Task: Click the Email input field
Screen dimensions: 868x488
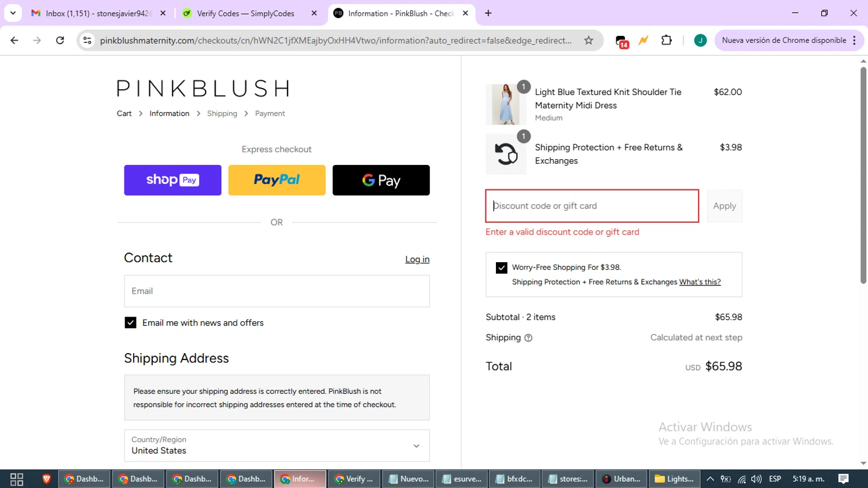Action: point(277,291)
